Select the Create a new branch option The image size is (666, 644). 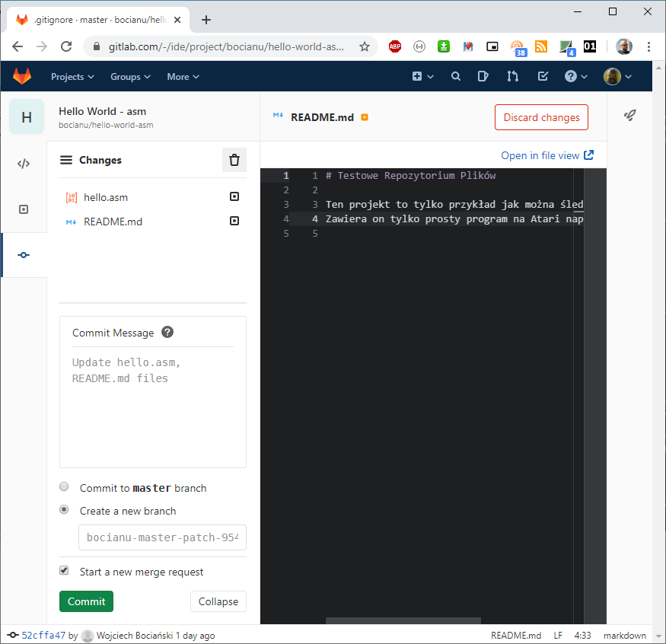click(x=64, y=509)
